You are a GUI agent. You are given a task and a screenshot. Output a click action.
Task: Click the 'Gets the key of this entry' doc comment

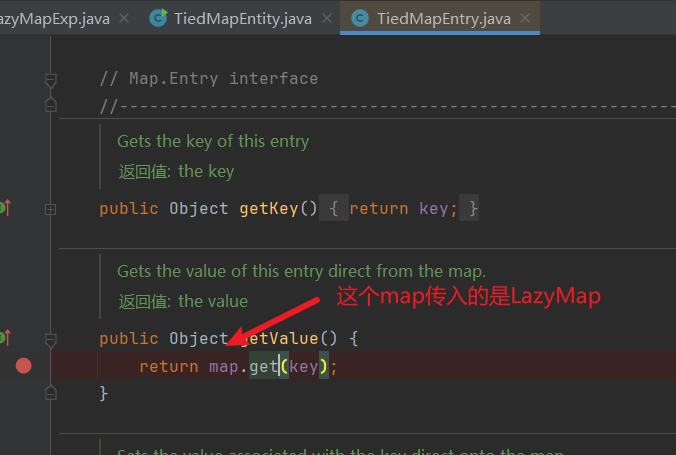(x=213, y=141)
